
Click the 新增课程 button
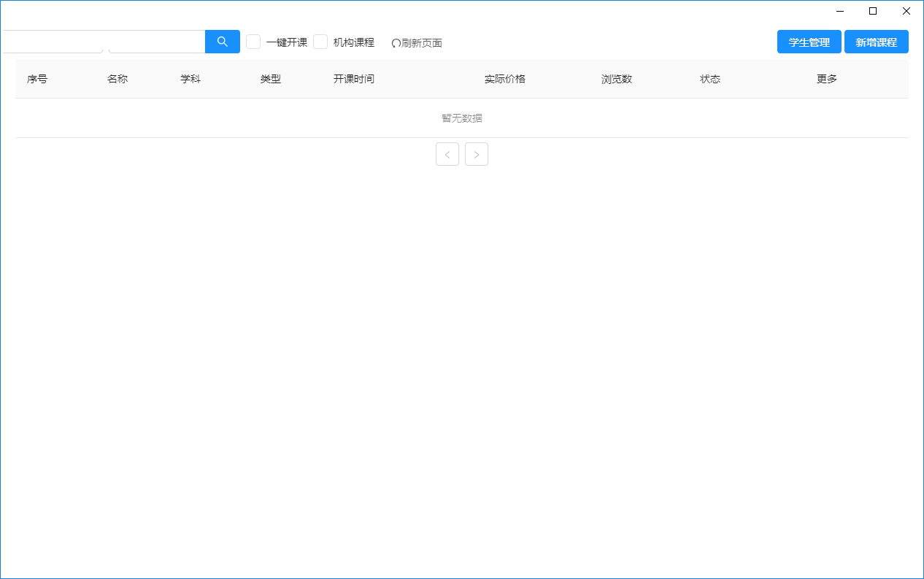(877, 42)
